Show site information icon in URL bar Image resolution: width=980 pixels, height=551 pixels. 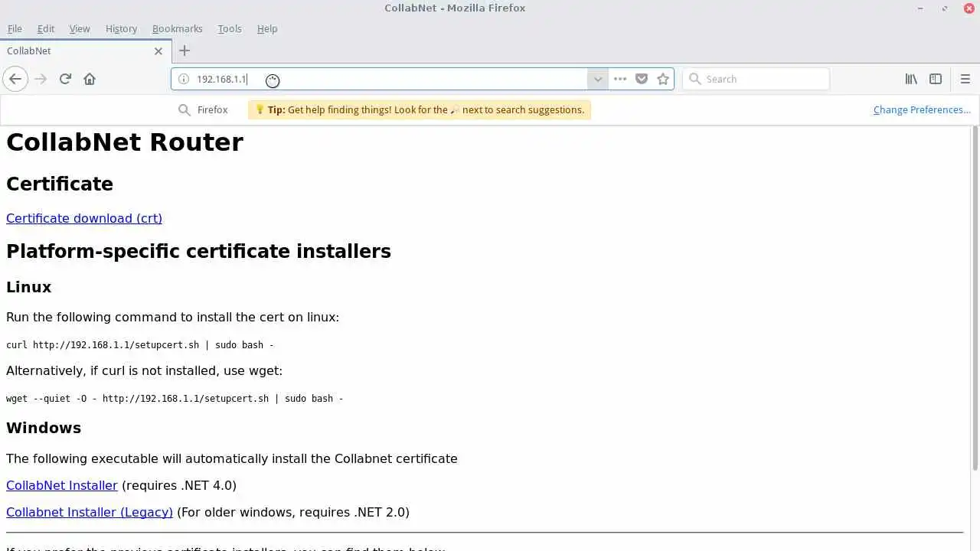click(184, 79)
